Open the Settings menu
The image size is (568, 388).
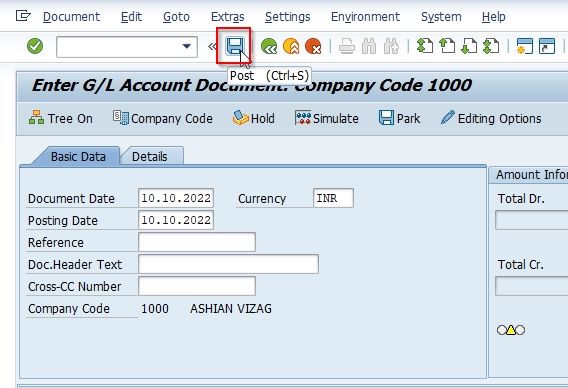[x=288, y=17]
